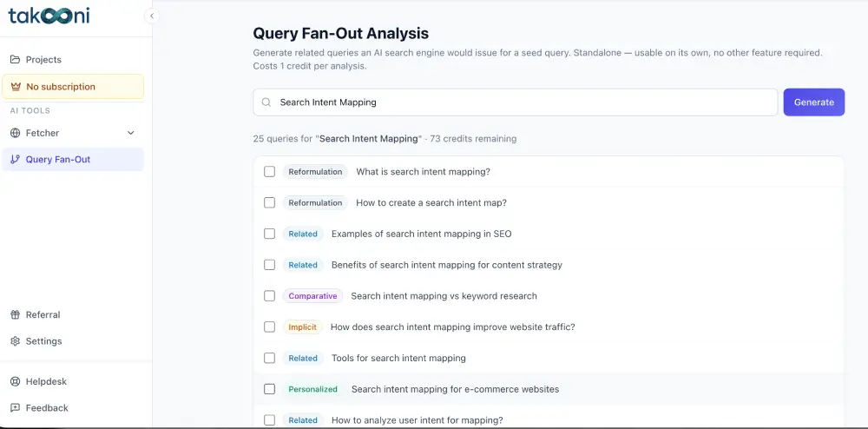Select the 'vs keyword research' query checkbox
Viewport: 868px width, 429px height.
[270, 295]
